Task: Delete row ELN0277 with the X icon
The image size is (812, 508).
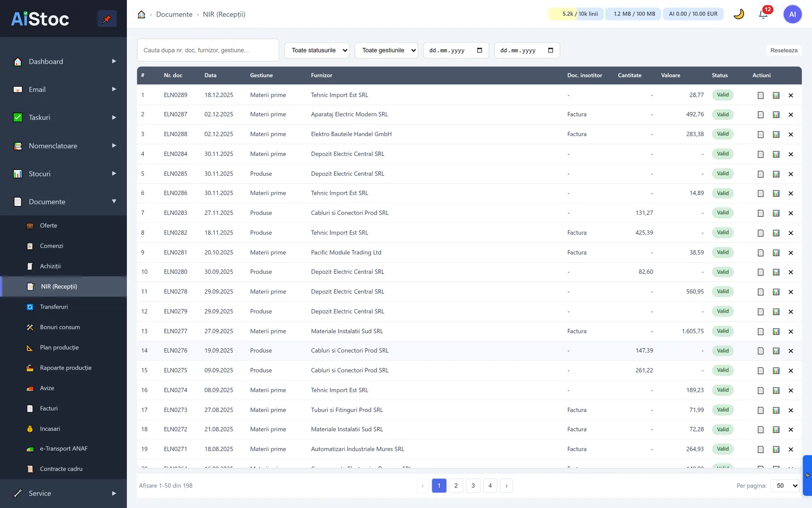Action: 791,332
